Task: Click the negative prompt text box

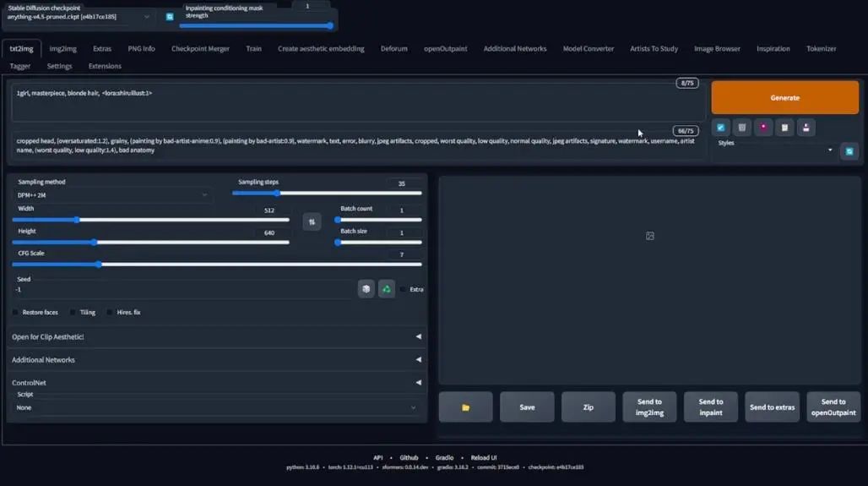Action: [358, 145]
